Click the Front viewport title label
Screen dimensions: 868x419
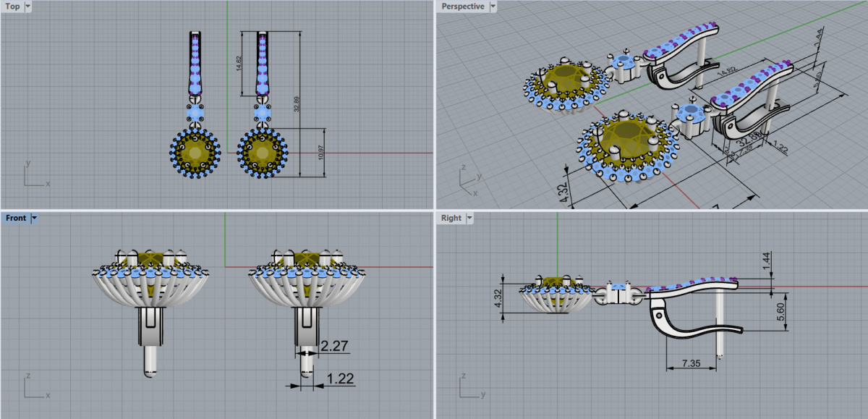(x=16, y=218)
